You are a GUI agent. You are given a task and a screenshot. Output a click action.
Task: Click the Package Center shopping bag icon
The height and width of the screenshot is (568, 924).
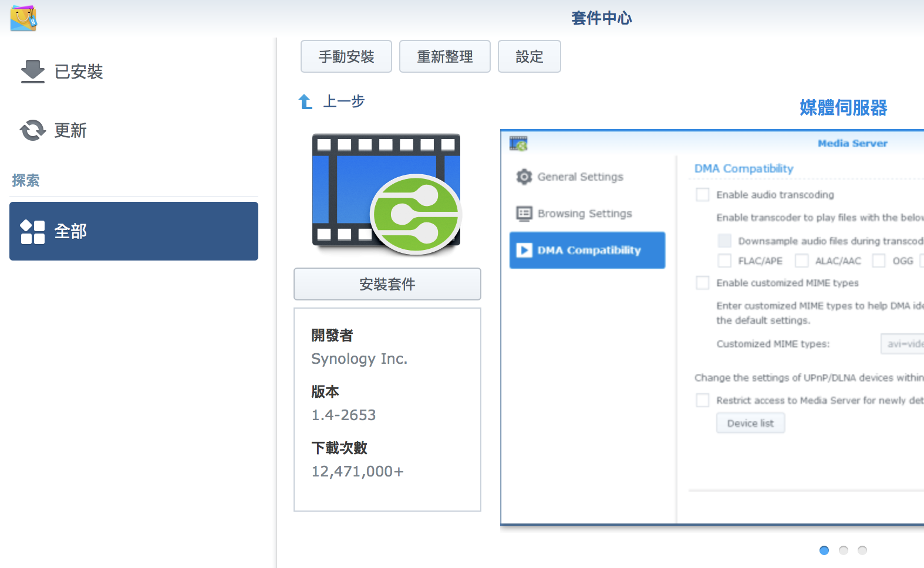tap(23, 18)
